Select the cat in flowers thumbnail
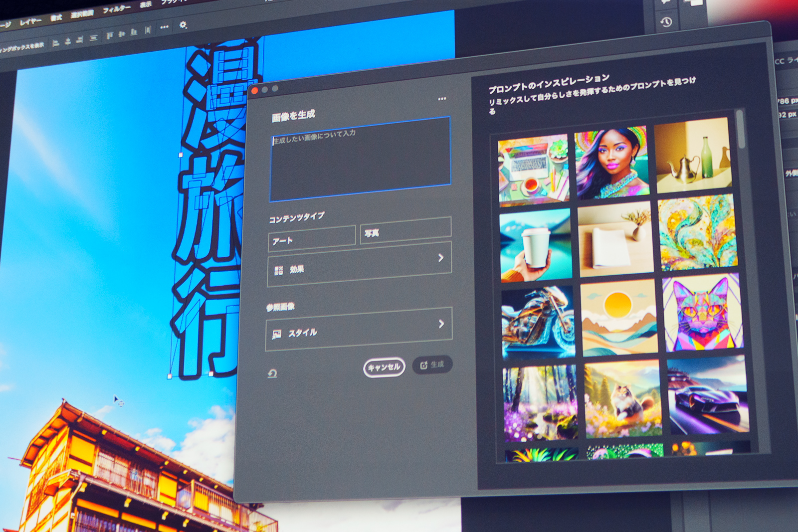 point(623,399)
